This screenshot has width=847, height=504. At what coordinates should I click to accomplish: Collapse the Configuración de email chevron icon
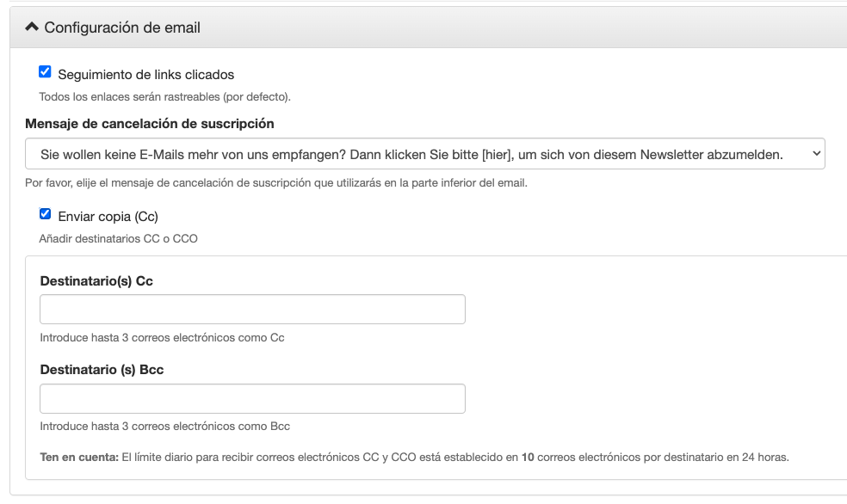pos(32,28)
